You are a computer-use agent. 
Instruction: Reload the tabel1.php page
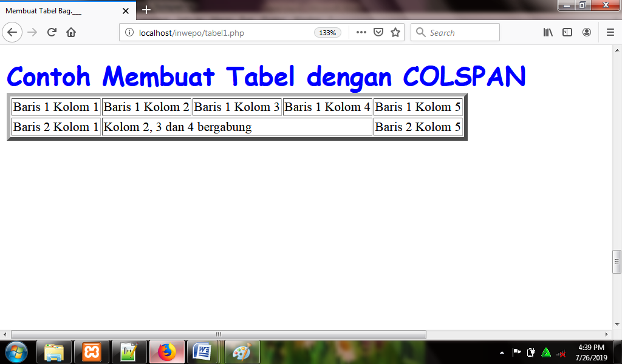click(x=51, y=32)
